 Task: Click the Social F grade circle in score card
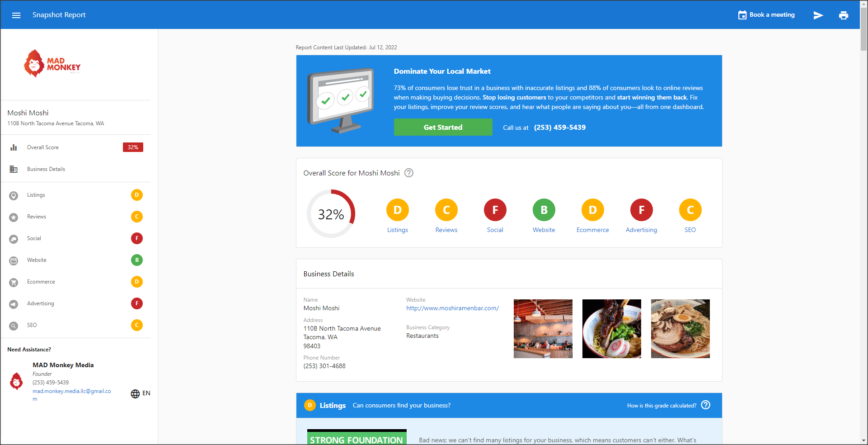(495, 210)
